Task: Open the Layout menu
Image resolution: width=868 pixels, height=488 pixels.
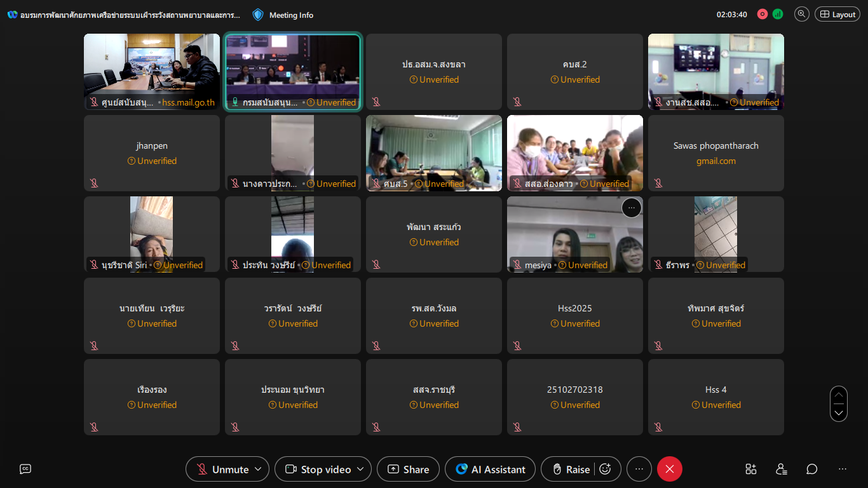Action: click(x=837, y=14)
